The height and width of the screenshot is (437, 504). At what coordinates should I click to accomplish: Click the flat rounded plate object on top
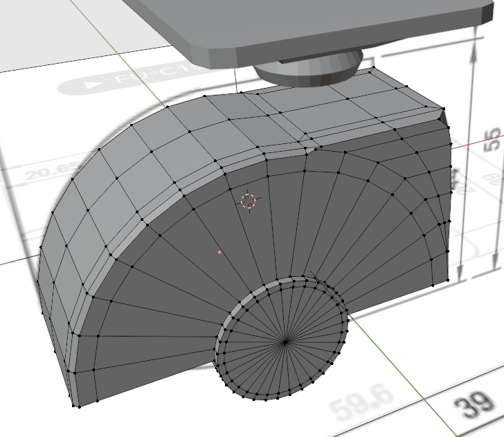pos(309,29)
